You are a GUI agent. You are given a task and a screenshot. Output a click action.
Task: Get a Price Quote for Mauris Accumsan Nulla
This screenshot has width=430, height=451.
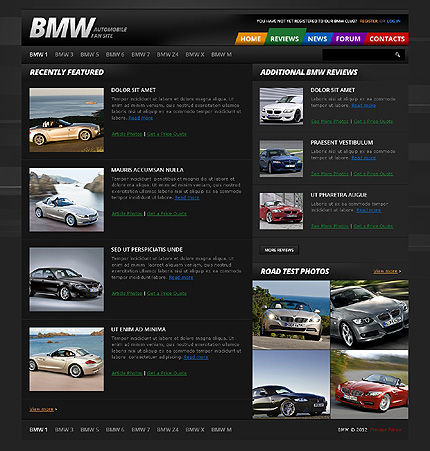pos(167,213)
